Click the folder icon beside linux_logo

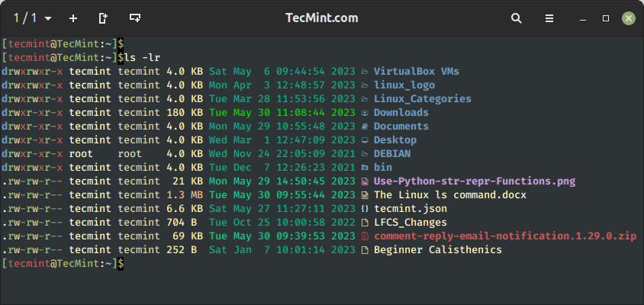click(x=364, y=85)
